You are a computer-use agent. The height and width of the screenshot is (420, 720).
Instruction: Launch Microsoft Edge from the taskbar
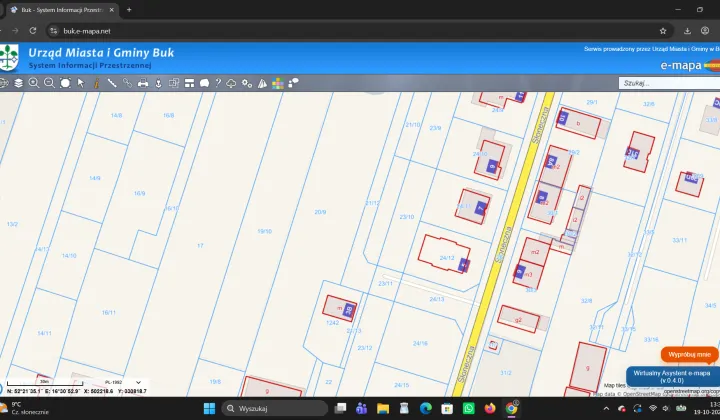pos(426,408)
